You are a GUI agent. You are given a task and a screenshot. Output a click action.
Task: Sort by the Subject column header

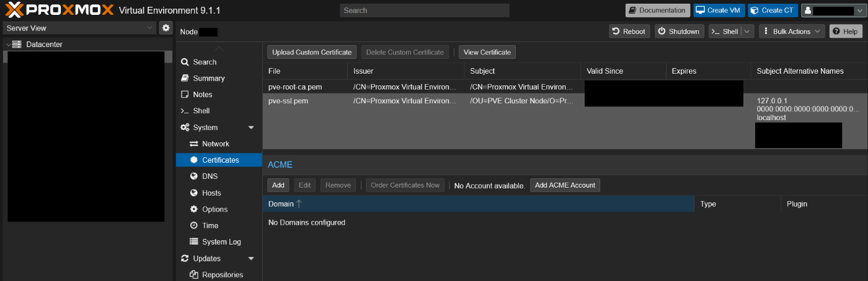pos(522,71)
